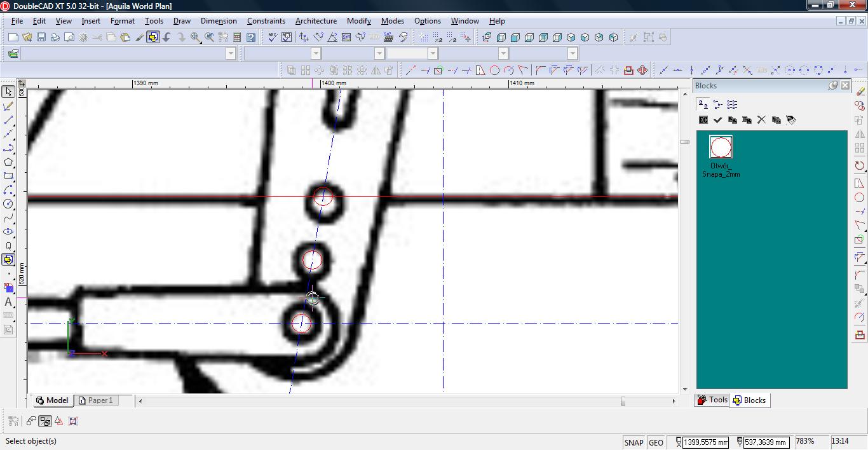Open the Architecture menu
The width and height of the screenshot is (868, 450).
coord(316,21)
